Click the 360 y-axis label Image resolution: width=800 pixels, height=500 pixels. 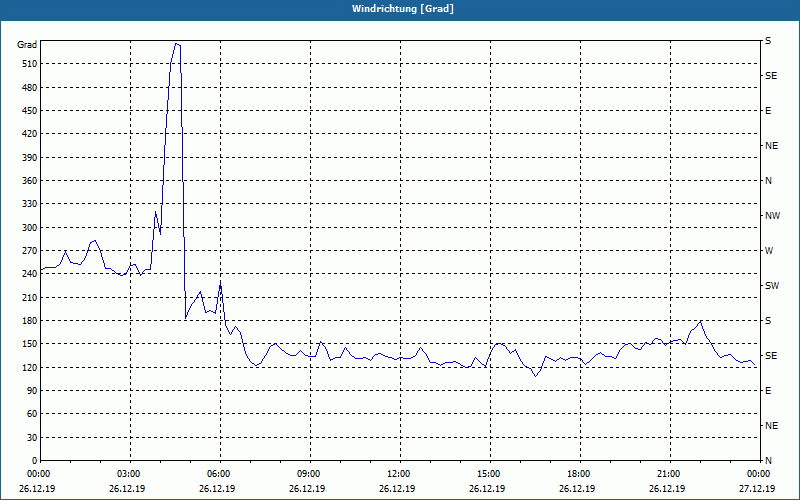tap(30, 181)
